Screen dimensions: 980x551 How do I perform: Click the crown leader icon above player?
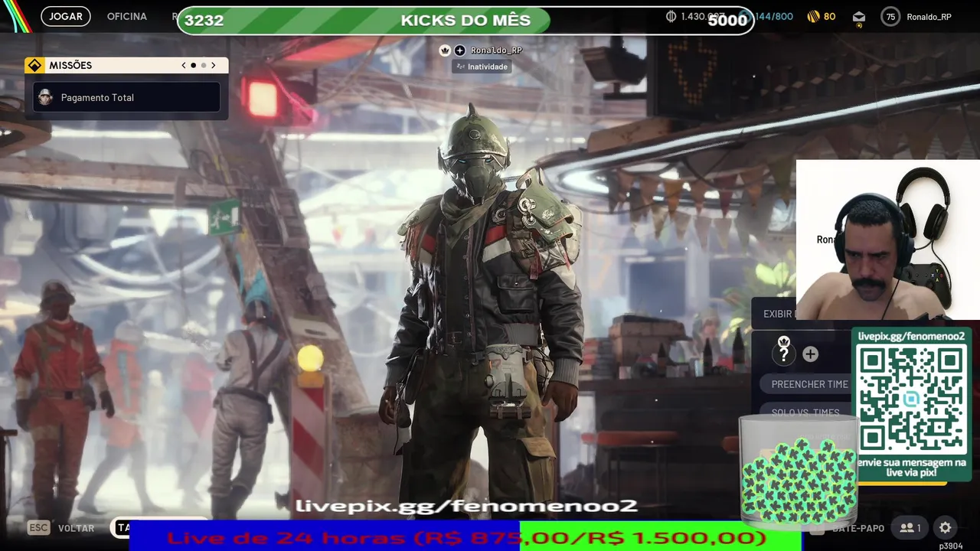coord(445,51)
